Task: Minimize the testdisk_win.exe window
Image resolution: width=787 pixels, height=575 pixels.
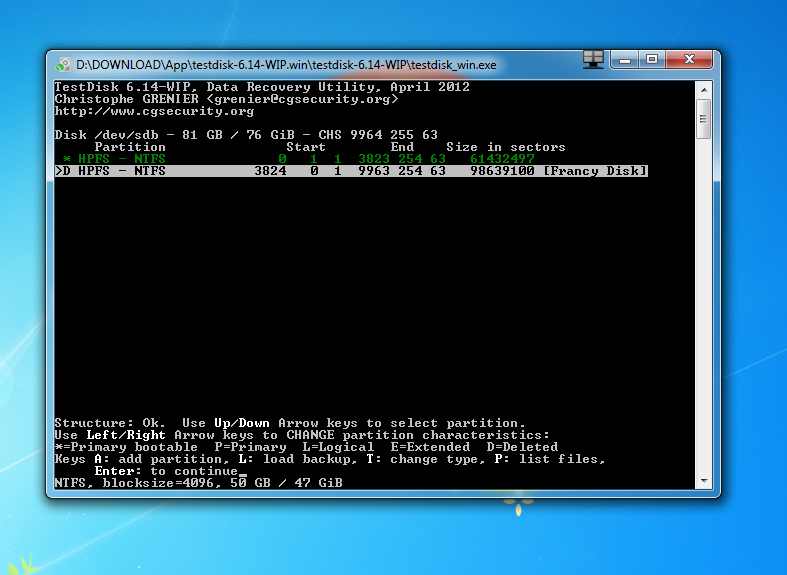Action: click(x=625, y=60)
